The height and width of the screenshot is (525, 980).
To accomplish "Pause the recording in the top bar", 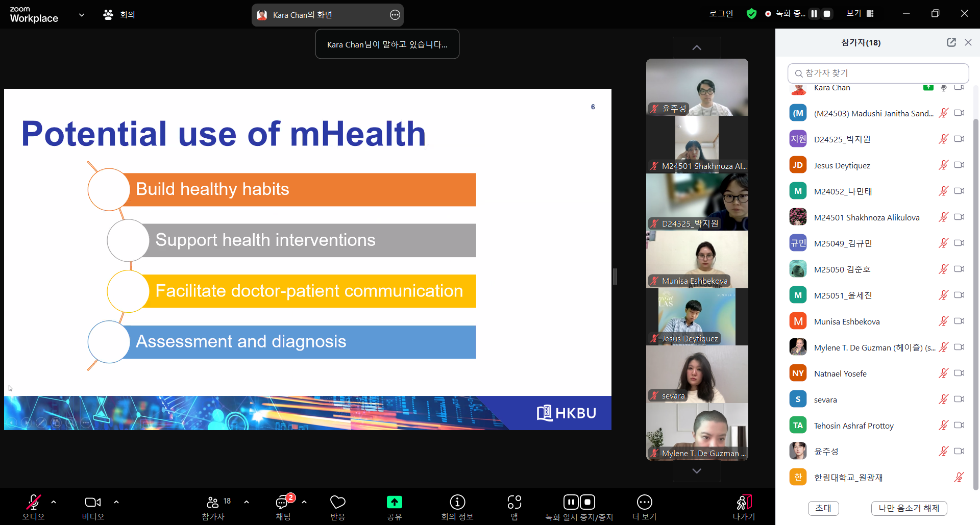I will (814, 14).
